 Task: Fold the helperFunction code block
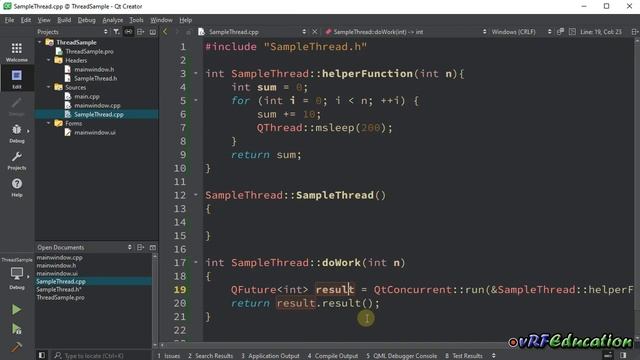click(x=196, y=73)
